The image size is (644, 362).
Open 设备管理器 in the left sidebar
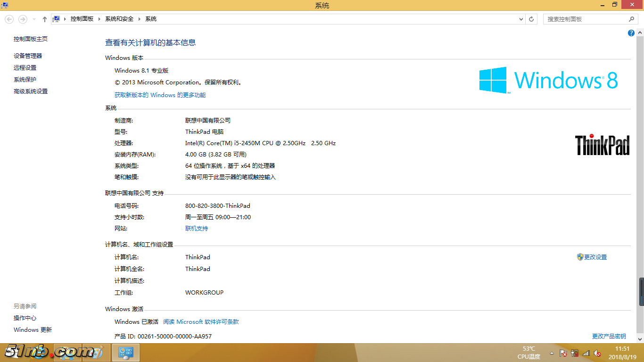[x=28, y=56]
